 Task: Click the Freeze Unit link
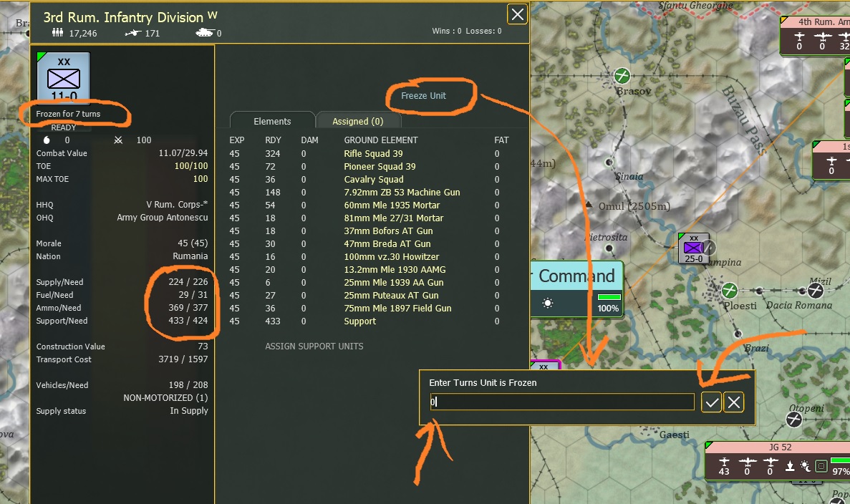(x=423, y=95)
